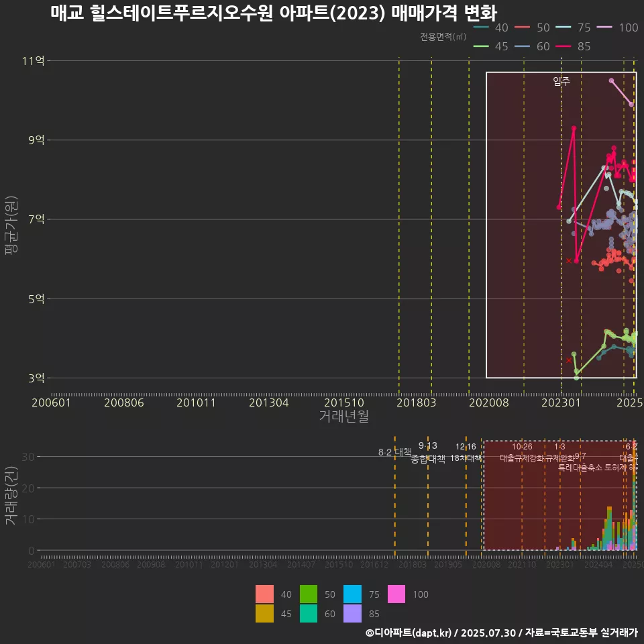Click the purple 85 bar legend swatch
Image resolution: width=644 pixels, height=644 pixels.
[x=352, y=613]
